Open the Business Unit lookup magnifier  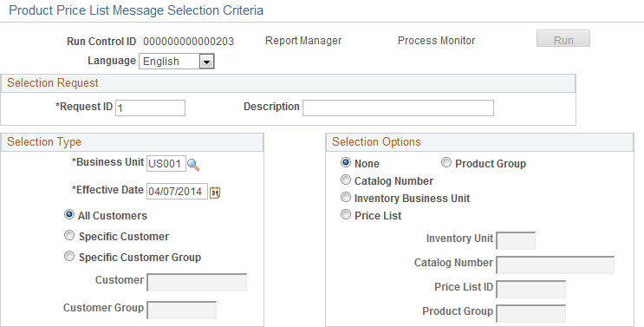193,164
